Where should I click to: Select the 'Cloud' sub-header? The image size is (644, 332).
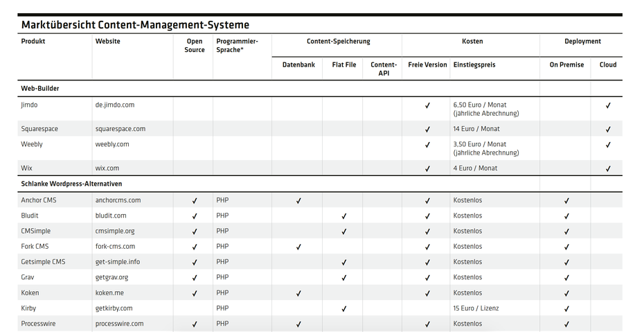(608, 64)
